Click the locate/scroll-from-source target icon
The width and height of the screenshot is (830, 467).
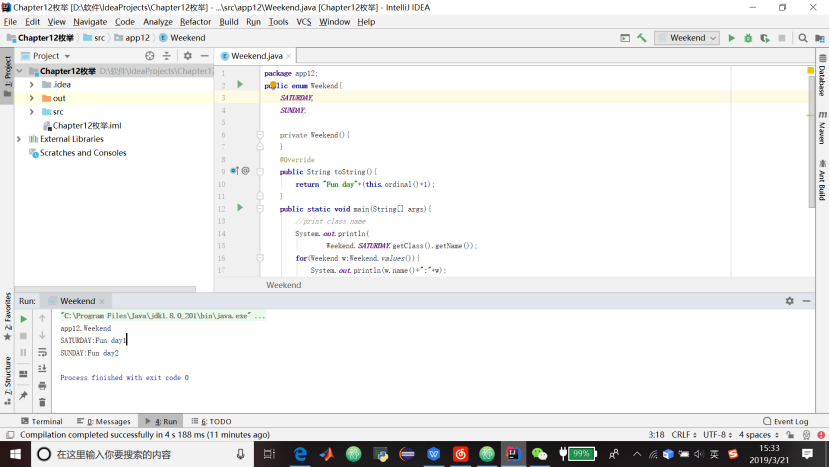150,56
